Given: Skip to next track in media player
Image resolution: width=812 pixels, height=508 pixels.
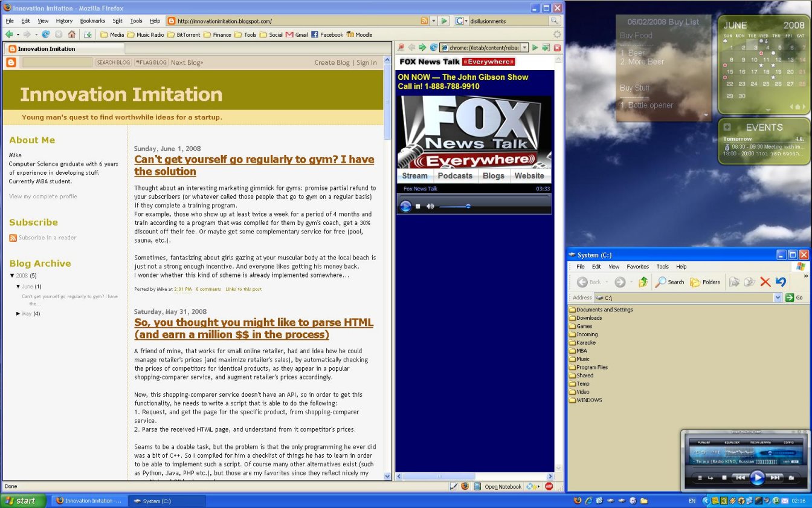Looking at the screenshot, I should pyautogui.click(x=775, y=477).
